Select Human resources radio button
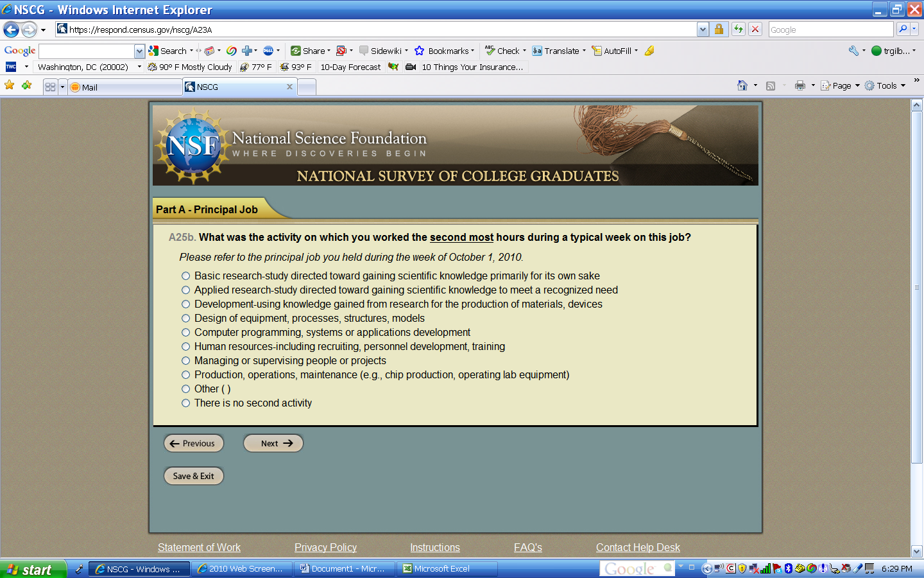This screenshot has width=924, height=578. 185,347
